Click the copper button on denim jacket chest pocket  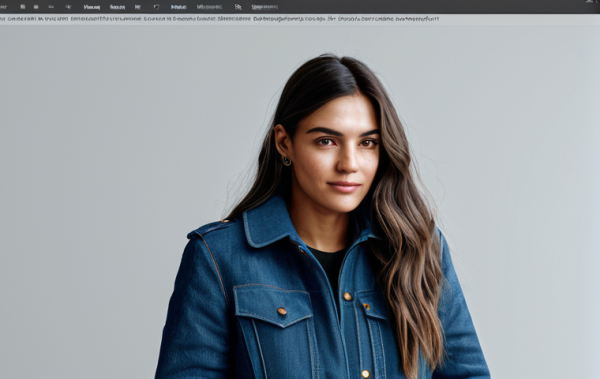[282, 311]
